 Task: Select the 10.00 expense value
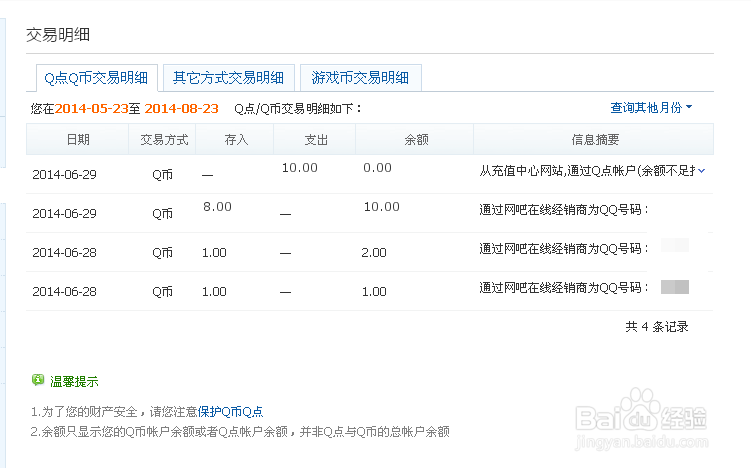[299, 168]
